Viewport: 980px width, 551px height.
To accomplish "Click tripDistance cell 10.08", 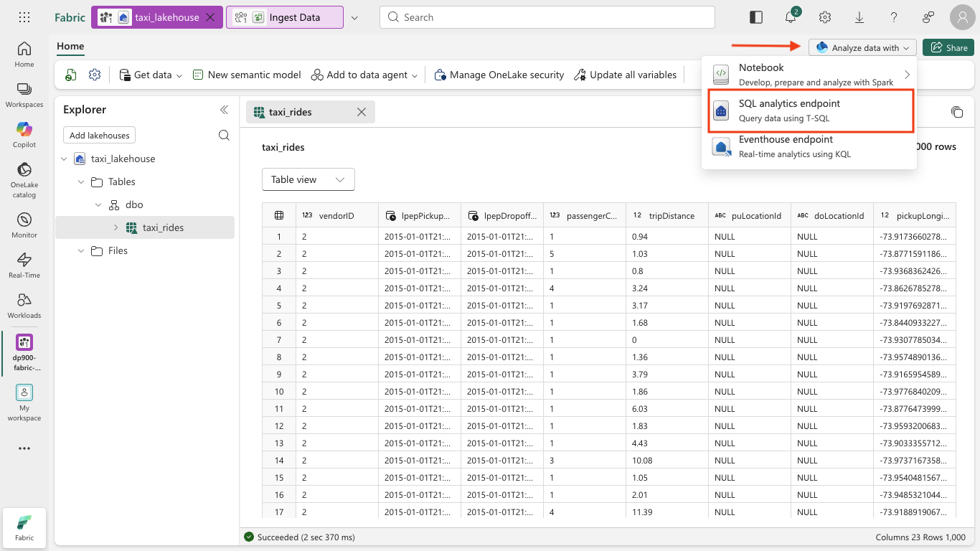I will click(666, 461).
